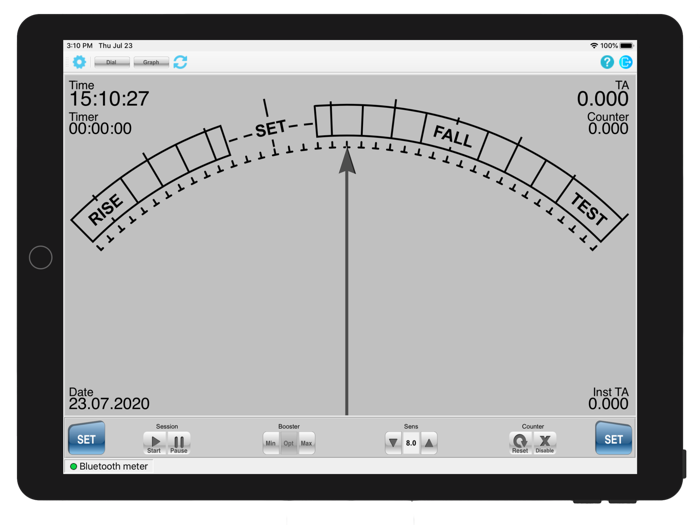
Task: Click the Sens value 8.0 field
Action: (x=411, y=443)
